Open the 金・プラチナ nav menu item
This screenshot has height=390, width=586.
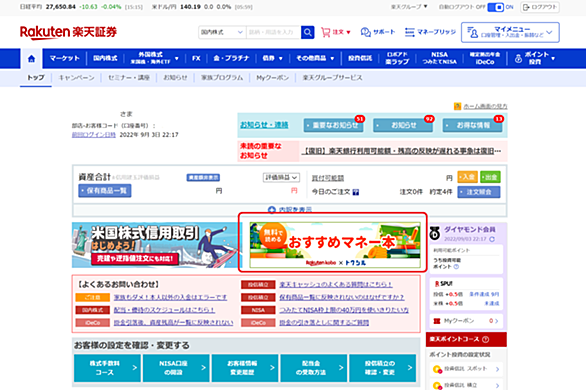click(x=231, y=58)
